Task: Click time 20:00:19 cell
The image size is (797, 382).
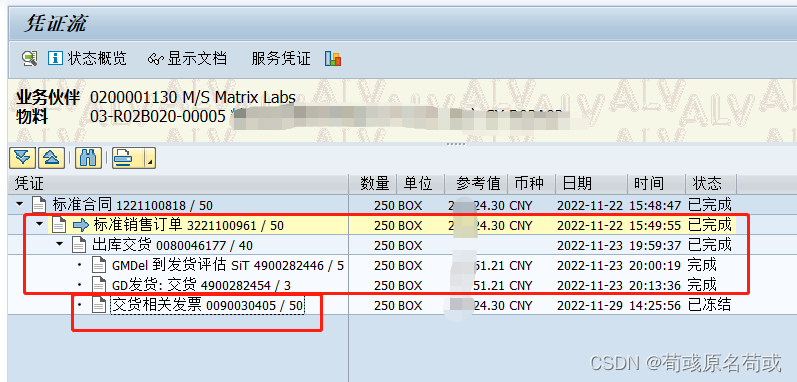Action: point(655,265)
